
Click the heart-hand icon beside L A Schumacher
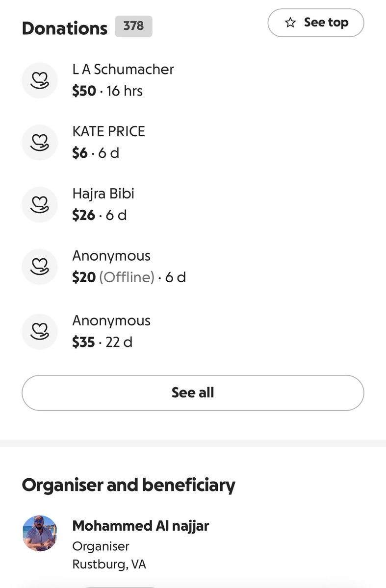click(40, 80)
